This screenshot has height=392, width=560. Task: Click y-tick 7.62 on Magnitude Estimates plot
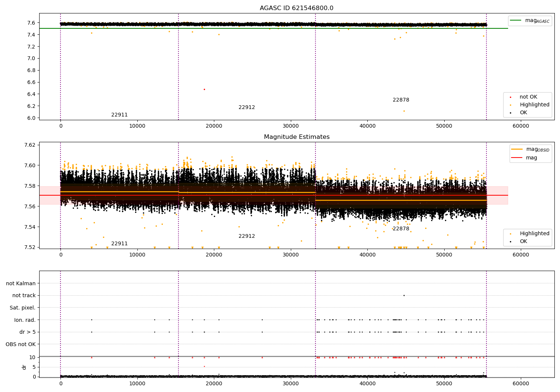pyautogui.click(x=30, y=145)
